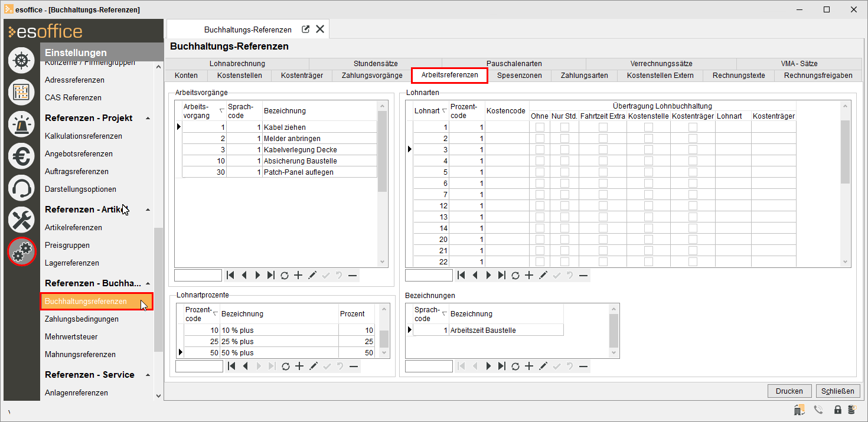The image size is (868, 422).
Task: Open Zahlungsbedingungen in the sidebar
Action: [x=81, y=319]
